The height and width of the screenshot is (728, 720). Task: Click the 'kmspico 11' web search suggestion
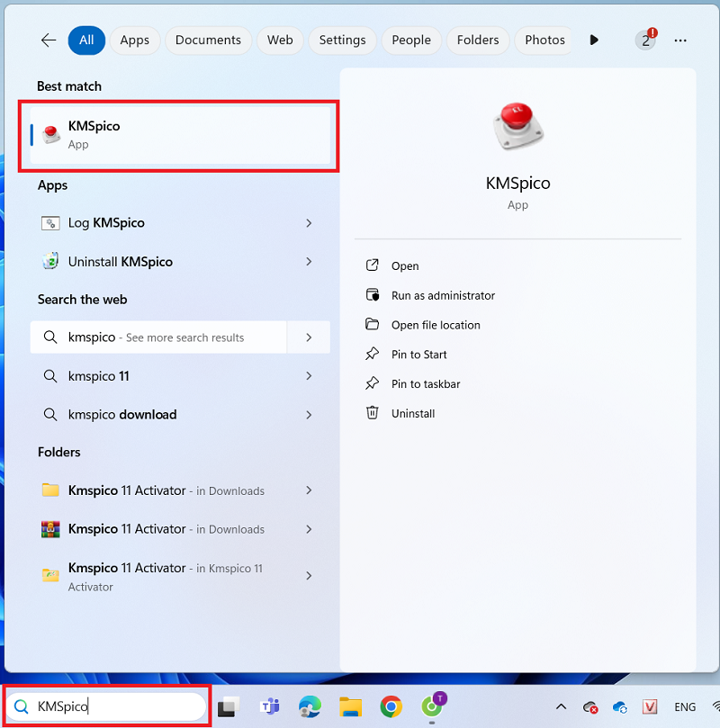tap(99, 376)
